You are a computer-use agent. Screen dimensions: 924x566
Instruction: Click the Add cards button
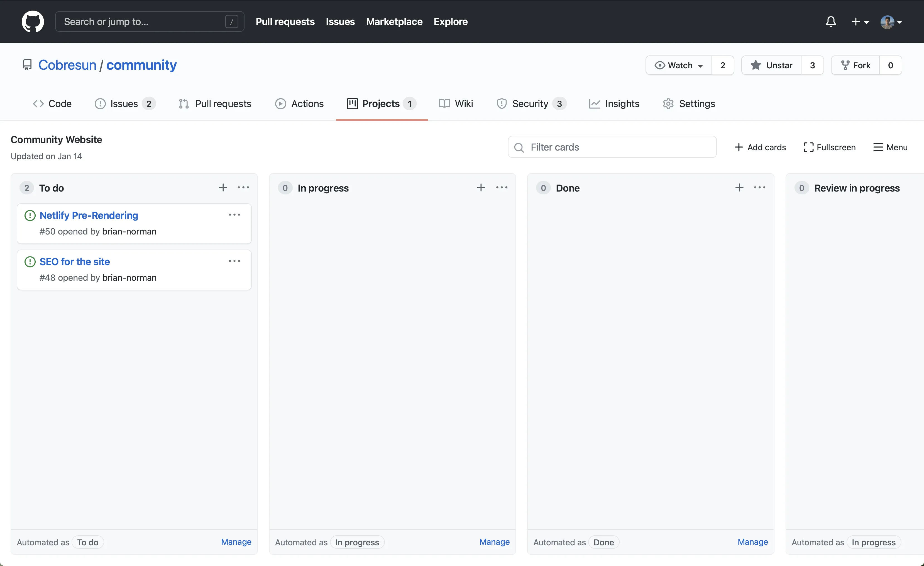pos(760,147)
